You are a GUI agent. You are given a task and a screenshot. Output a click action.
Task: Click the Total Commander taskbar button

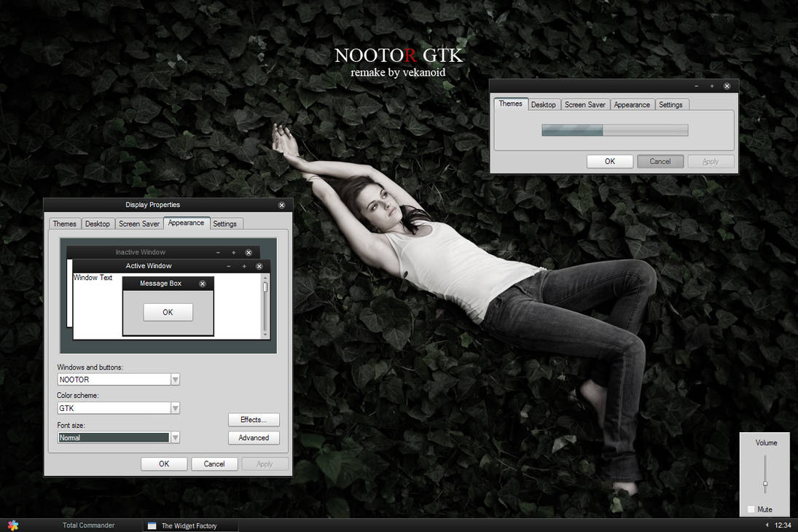point(87,525)
